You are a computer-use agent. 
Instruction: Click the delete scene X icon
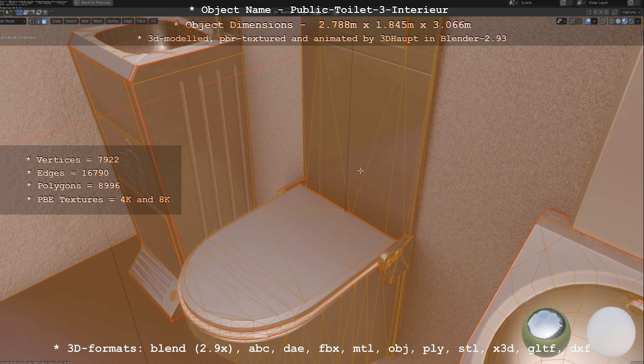(x=570, y=3)
